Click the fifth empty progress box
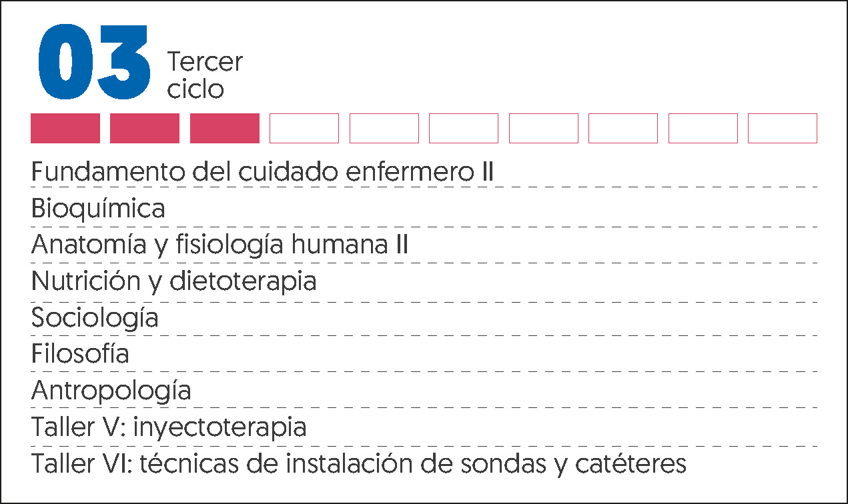The image size is (848, 504). [384, 128]
